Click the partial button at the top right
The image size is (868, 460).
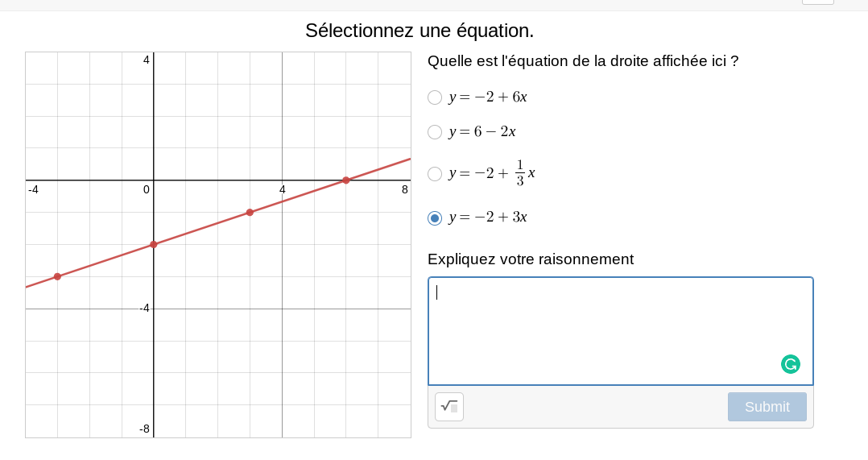pos(817,2)
